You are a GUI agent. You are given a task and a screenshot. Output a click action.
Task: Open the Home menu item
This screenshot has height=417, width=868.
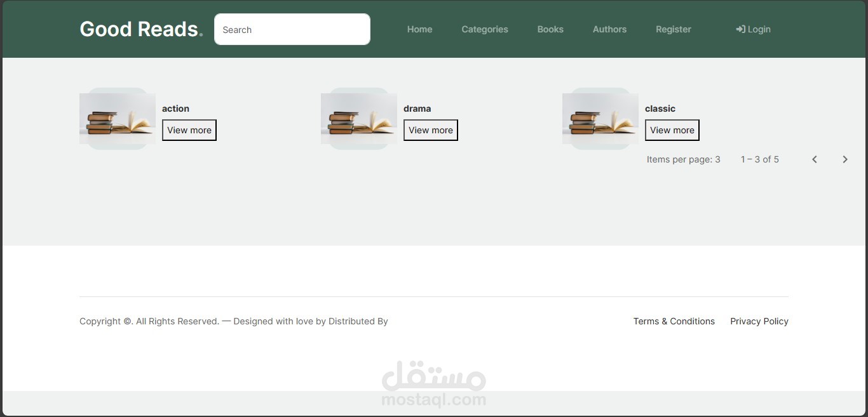(419, 29)
